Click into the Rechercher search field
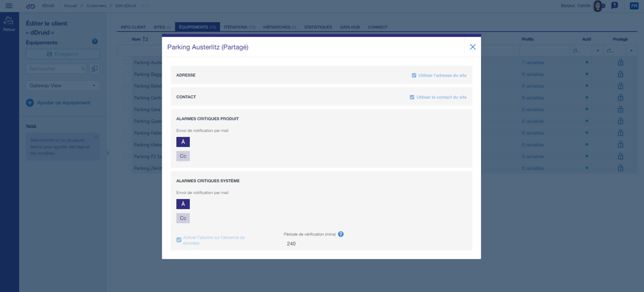644x292 pixels. [56, 69]
